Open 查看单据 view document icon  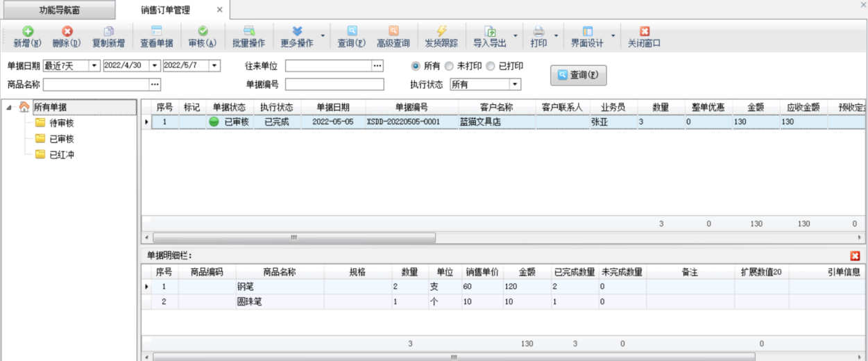point(156,32)
